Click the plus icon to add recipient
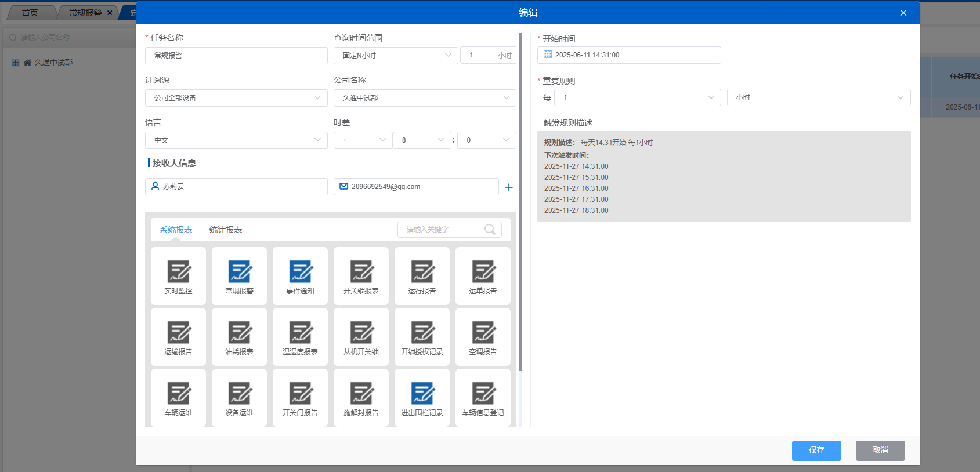 click(509, 187)
